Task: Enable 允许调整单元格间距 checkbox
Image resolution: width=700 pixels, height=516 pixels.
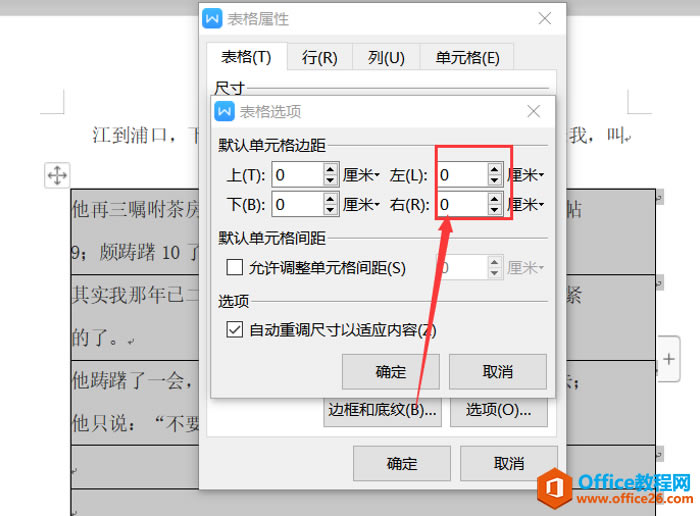Action: 234,268
